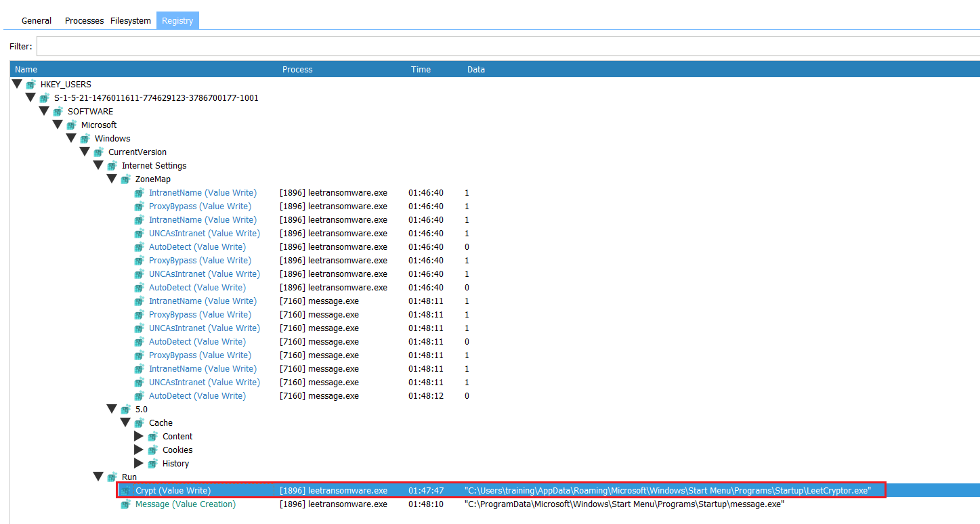The image size is (980, 524).
Task: Collapse the Cache key arrow
Action: 125,422
